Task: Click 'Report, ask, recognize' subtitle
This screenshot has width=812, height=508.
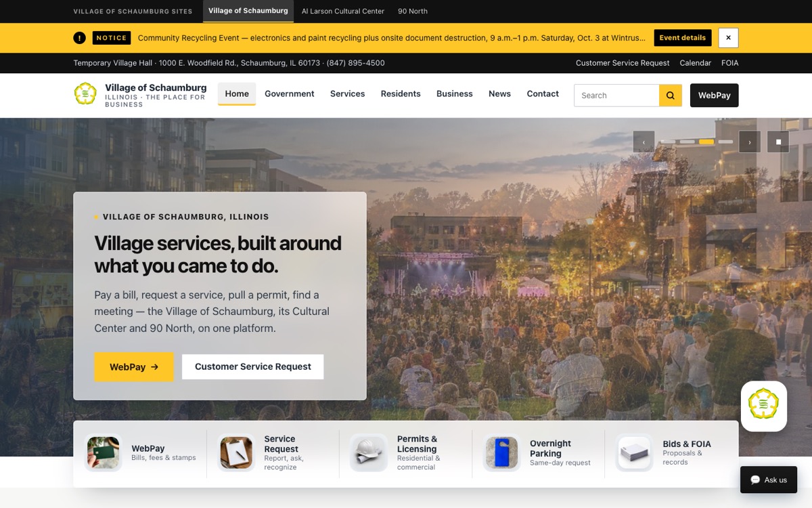Action: pos(284,463)
